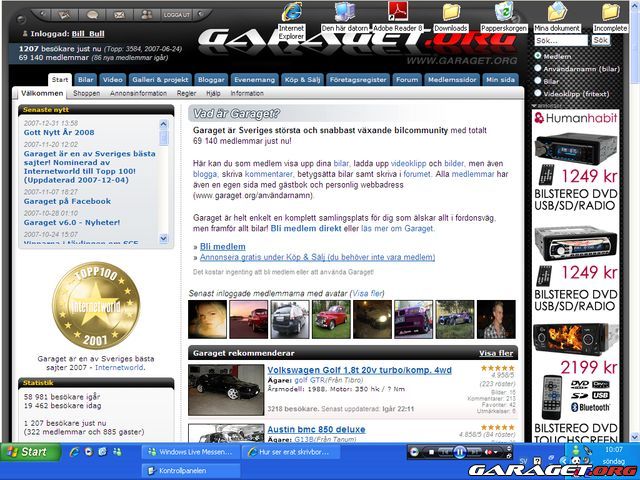Switch to the Bilar tab
The height and width of the screenshot is (480, 640).
click(x=86, y=80)
